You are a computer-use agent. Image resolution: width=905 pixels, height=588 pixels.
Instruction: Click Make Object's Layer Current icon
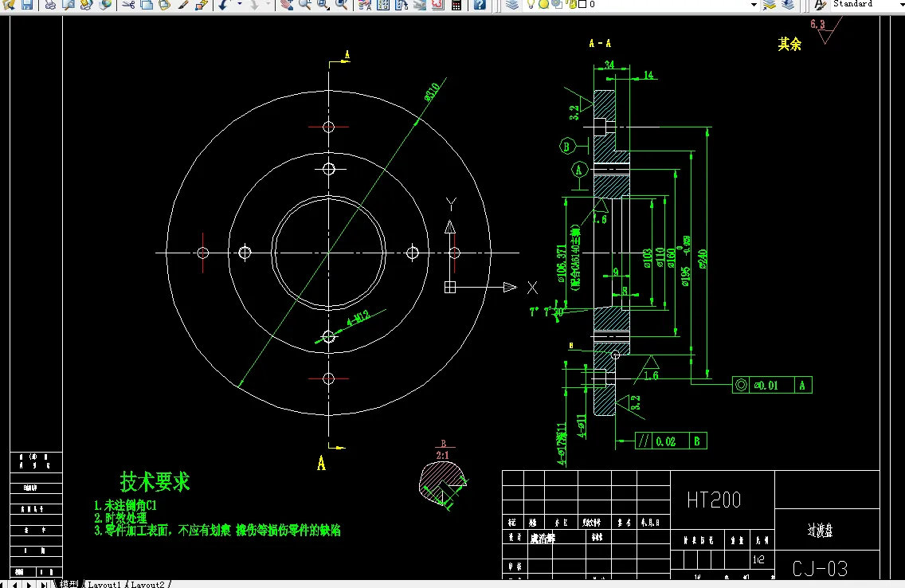(770, 5)
